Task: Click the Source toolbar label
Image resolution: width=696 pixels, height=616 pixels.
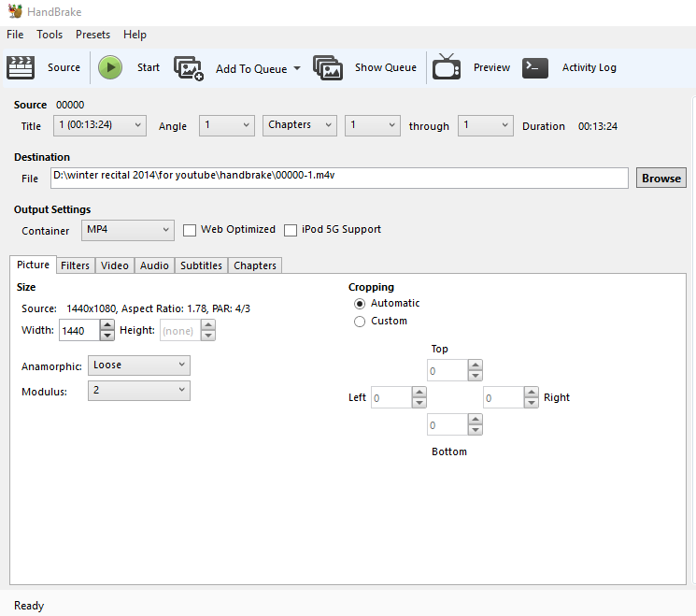Action: pos(64,67)
